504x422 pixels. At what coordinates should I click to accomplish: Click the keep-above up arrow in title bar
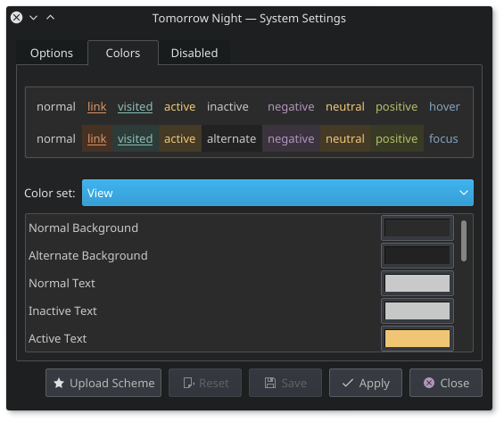51,17
